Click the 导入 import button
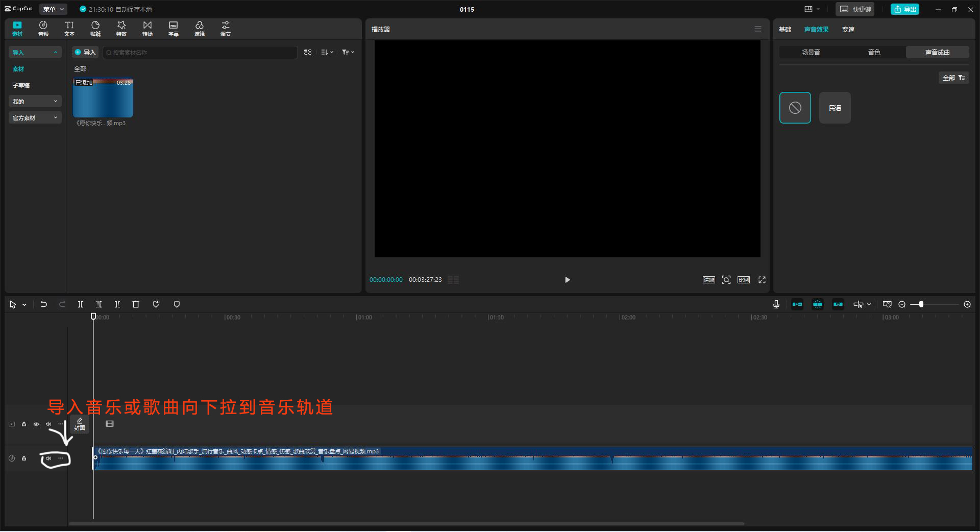The image size is (980, 532). pos(85,52)
